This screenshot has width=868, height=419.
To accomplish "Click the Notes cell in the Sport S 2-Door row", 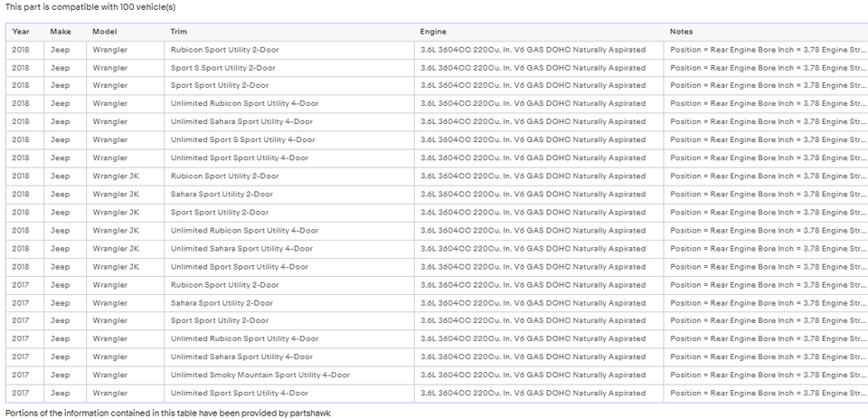I will click(x=767, y=68).
